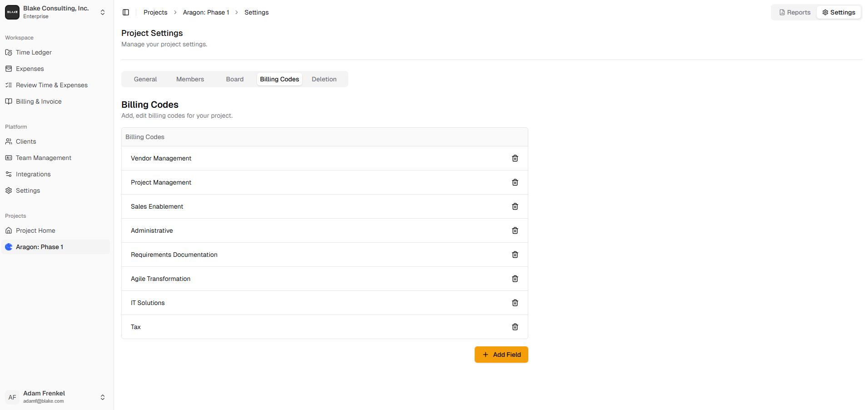Remove the Sales Enablement billing code
Image resolution: width=868 pixels, height=410 pixels.
coord(515,206)
